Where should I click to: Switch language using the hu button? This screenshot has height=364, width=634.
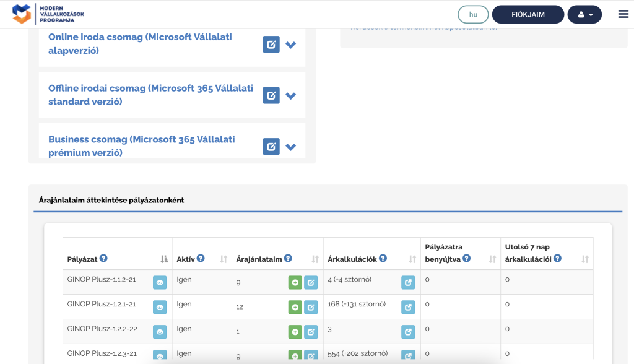pos(472,14)
